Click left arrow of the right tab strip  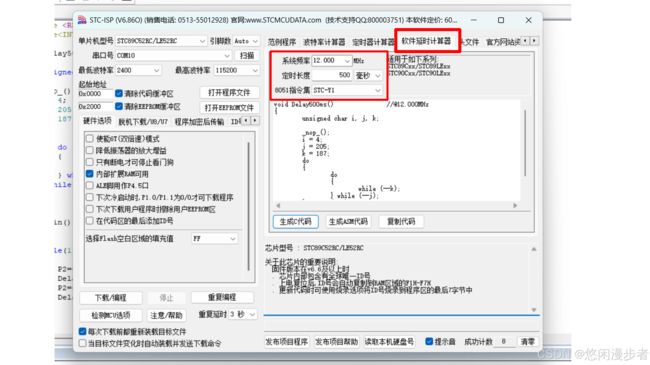pos(525,41)
